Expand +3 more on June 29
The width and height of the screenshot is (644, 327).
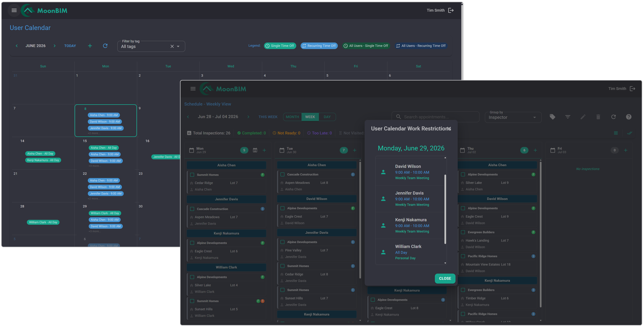tap(95, 231)
